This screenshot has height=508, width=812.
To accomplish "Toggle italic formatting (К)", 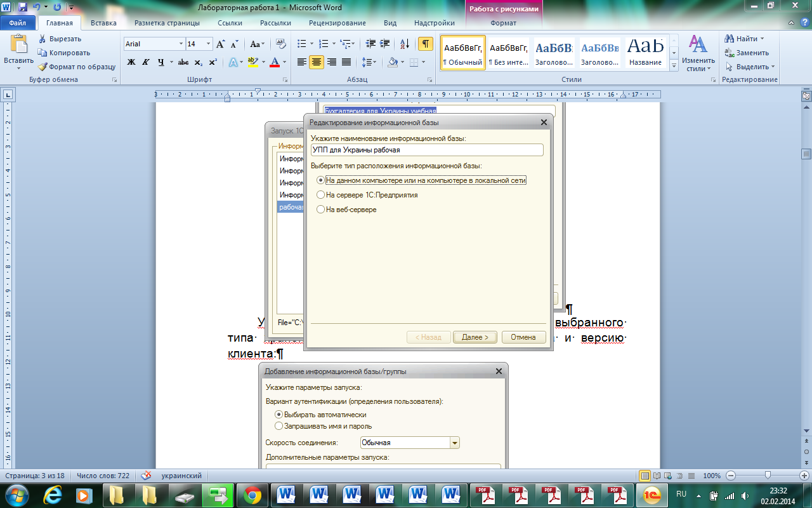I will click(x=146, y=62).
